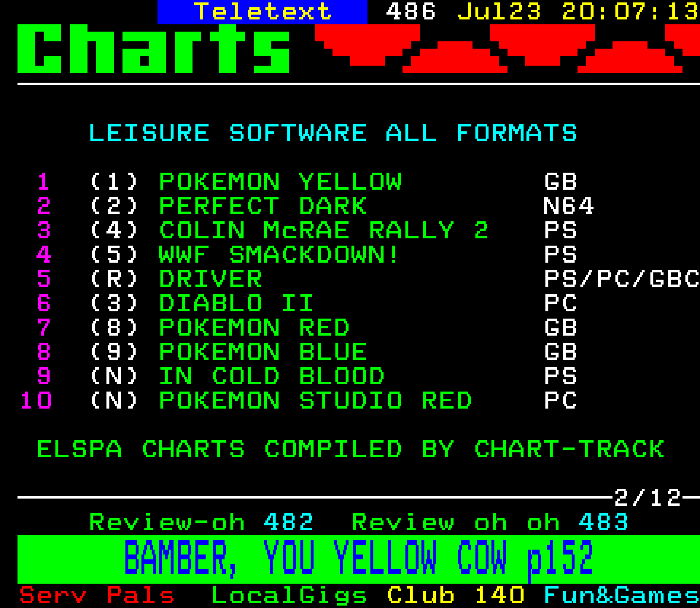Select the IN COLD BLOOD chart entry
The height and width of the screenshot is (608, 700).
pyautogui.click(x=272, y=376)
